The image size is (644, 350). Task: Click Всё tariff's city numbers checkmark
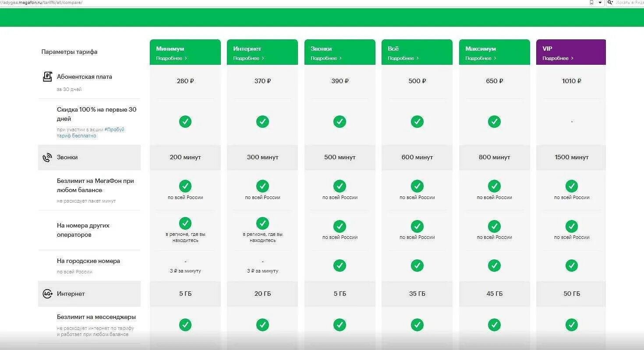click(x=417, y=266)
